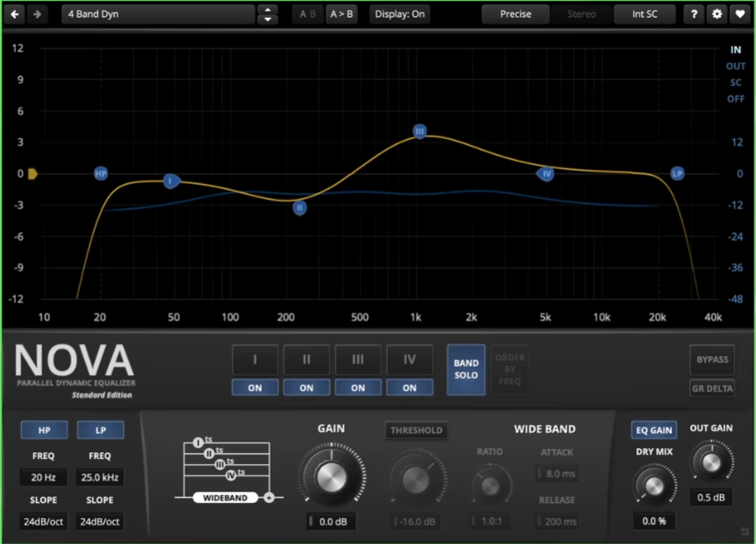Select band II node on the EQ curve
756x544 pixels.
pyautogui.click(x=299, y=208)
